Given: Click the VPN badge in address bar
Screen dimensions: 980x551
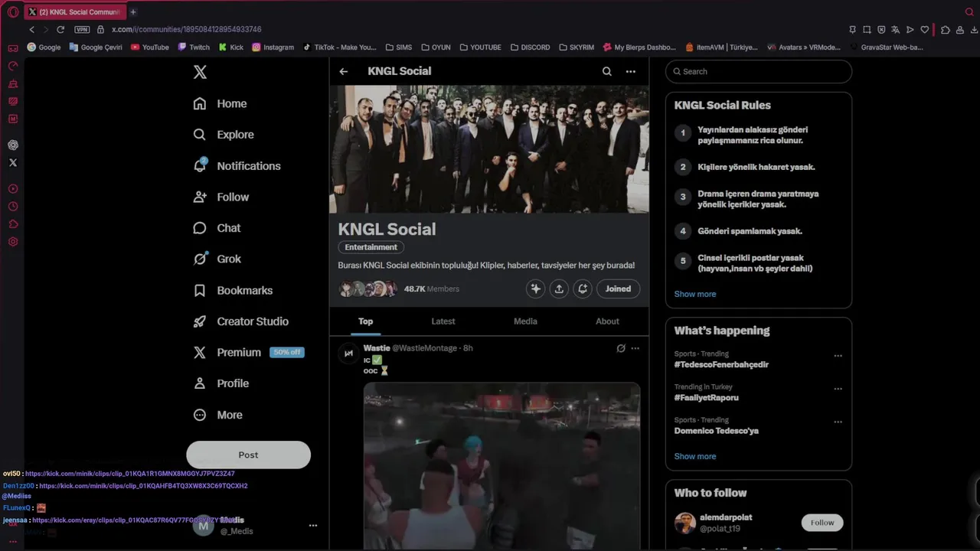Looking at the screenshot, I should 82,29.
